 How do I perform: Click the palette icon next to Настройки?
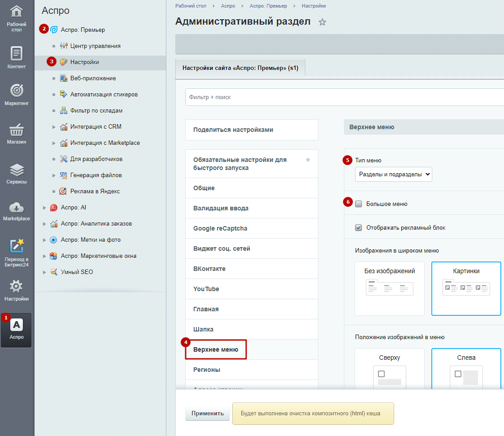point(64,62)
